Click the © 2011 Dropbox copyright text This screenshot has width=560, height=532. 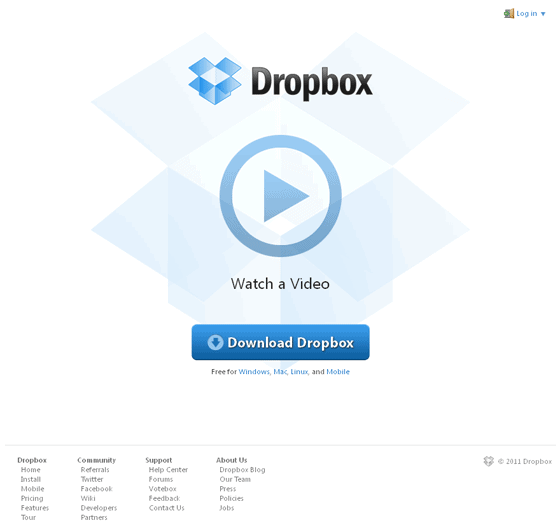[525, 461]
